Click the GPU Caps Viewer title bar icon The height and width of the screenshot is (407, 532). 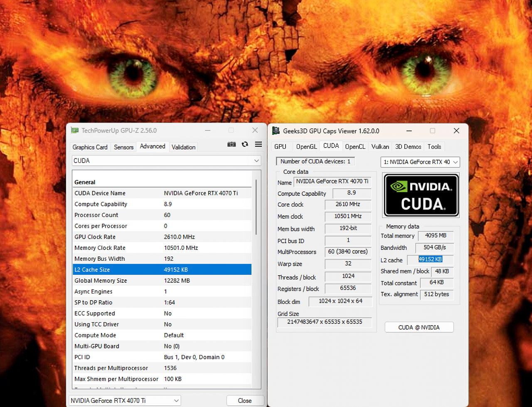point(276,131)
